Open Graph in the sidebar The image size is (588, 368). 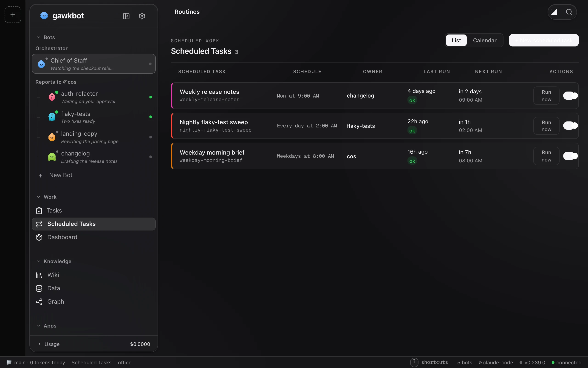tap(93, 302)
